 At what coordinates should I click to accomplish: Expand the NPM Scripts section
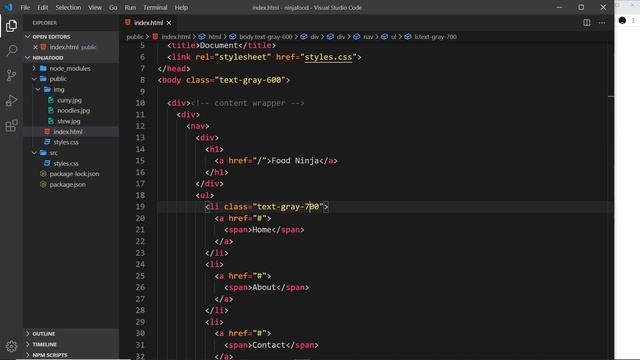click(49, 355)
